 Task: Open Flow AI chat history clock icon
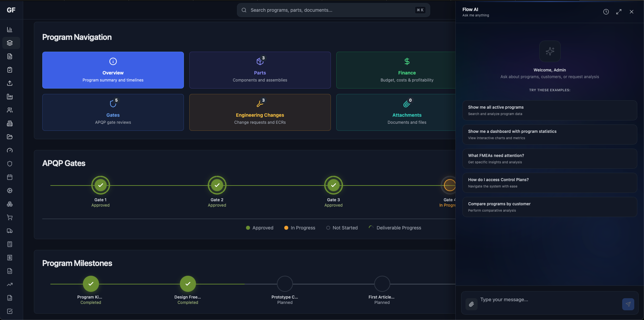[x=606, y=12]
